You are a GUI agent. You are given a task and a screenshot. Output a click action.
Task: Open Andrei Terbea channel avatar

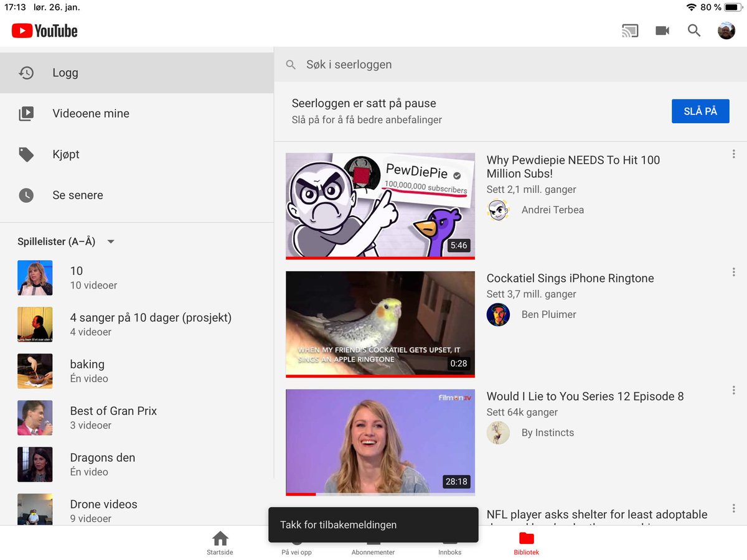tap(498, 210)
